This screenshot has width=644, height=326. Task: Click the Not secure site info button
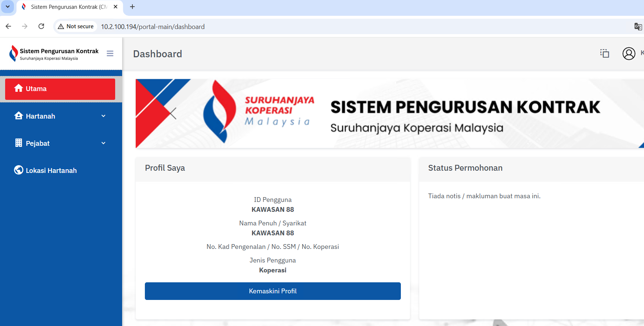coord(76,26)
